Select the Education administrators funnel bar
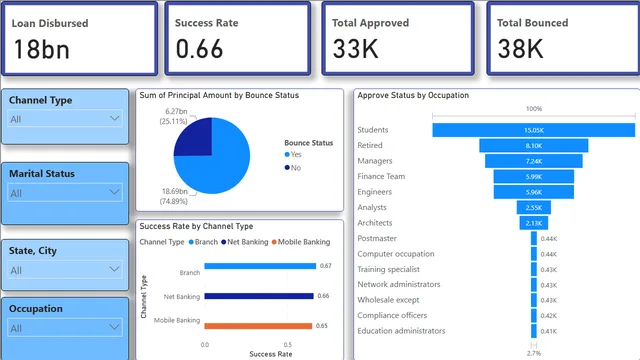640x360 pixels. [533, 331]
